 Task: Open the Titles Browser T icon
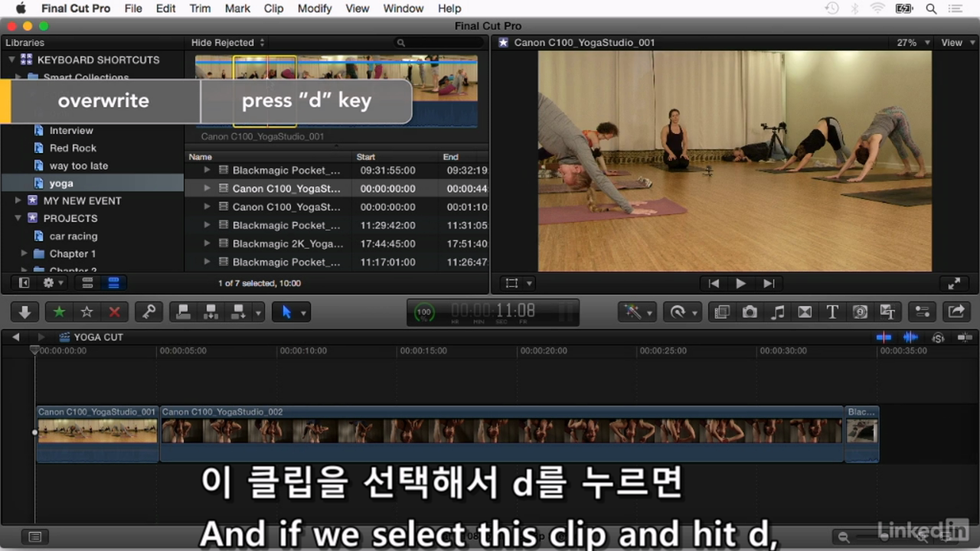tap(832, 312)
